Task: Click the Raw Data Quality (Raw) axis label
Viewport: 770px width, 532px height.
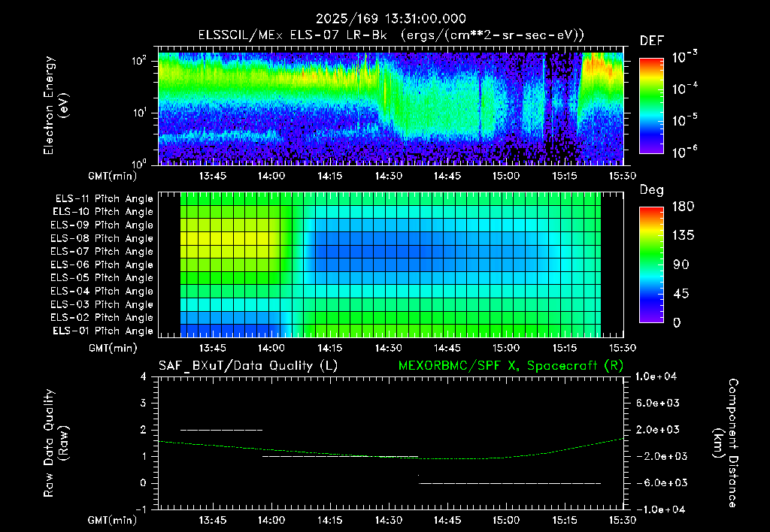Action: point(56,443)
